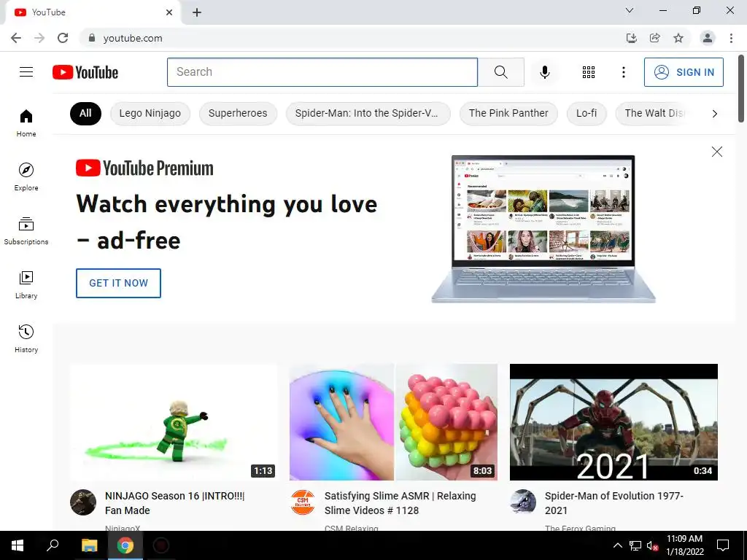Viewport: 747px width, 560px height.
Task: Click the page vertical scrollbar
Action: coord(741,88)
